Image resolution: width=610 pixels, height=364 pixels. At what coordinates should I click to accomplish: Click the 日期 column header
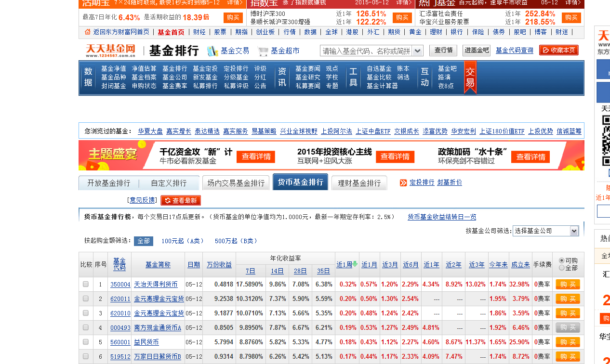pyautogui.click(x=194, y=265)
